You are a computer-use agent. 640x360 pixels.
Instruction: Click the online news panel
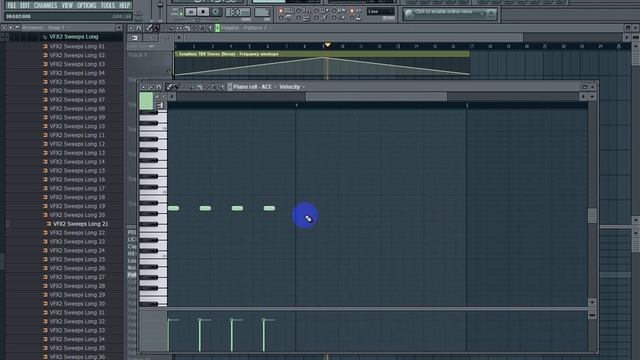tap(449, 13)
